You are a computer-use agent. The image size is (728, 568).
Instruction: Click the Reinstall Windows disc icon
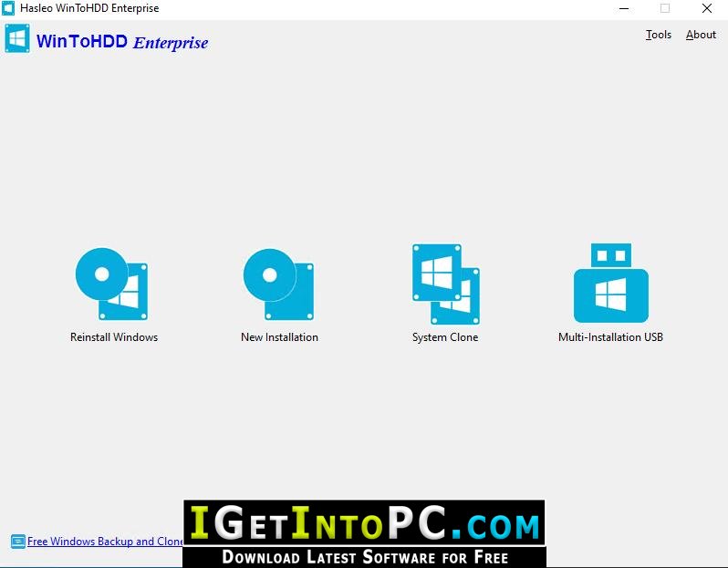click(x=112, y=284)
